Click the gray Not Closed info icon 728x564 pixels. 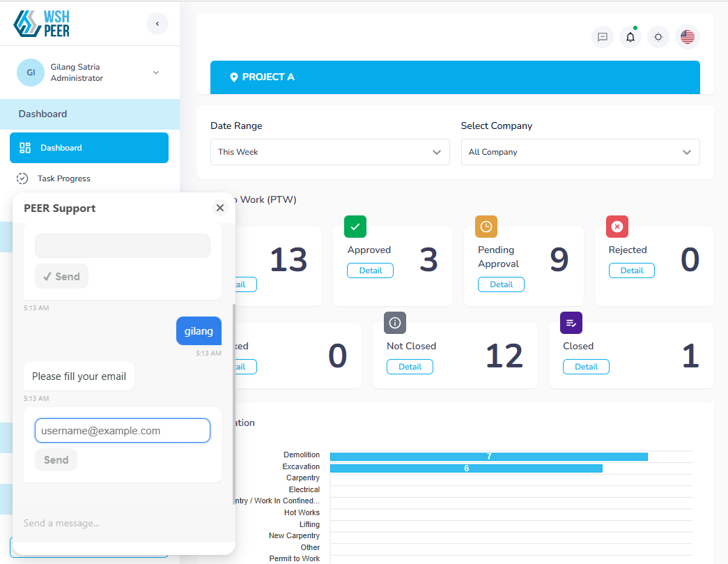pyautogui.click(x=395, y=323)
